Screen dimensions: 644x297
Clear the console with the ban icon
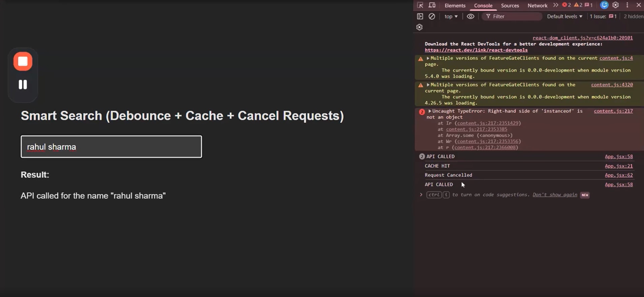432,16
